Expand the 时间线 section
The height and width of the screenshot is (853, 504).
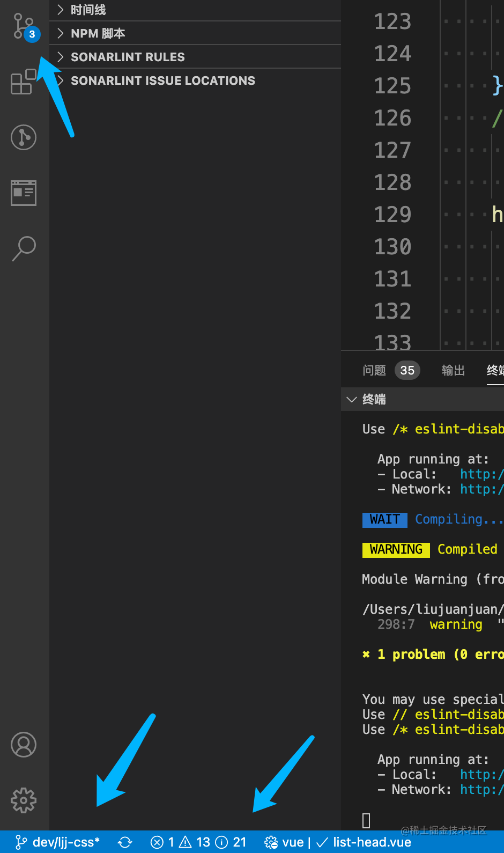tap(195, 10)
